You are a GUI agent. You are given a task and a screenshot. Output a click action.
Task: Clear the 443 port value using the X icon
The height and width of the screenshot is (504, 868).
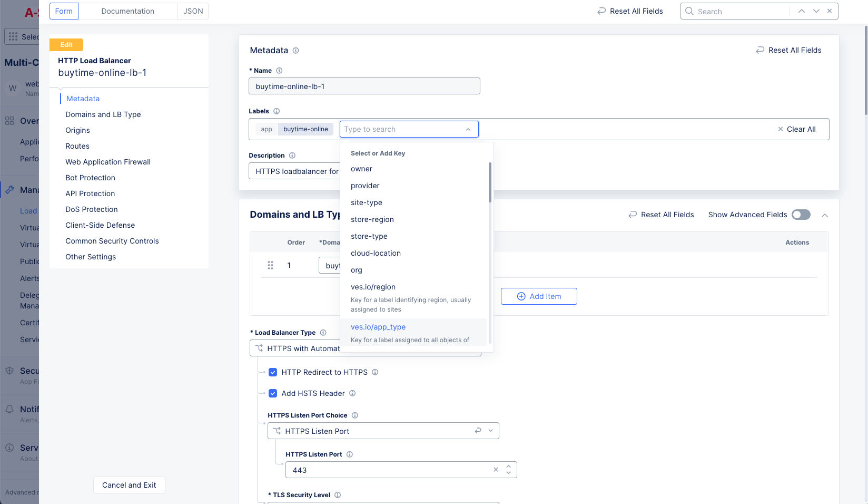pos(496,469)
